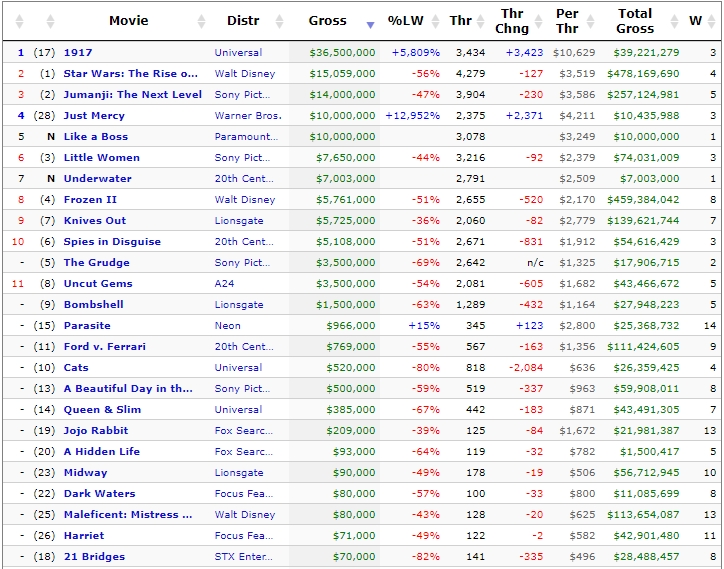Viewport: 724px width, 569px height.
Task: Sort by the %LW column sort arrows
Action: click(x=435, y=21)
